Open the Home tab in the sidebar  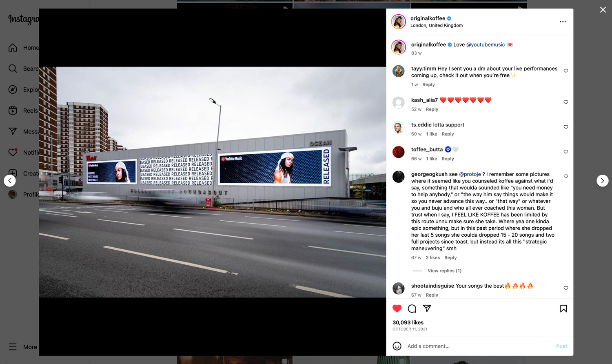(23, 48)
